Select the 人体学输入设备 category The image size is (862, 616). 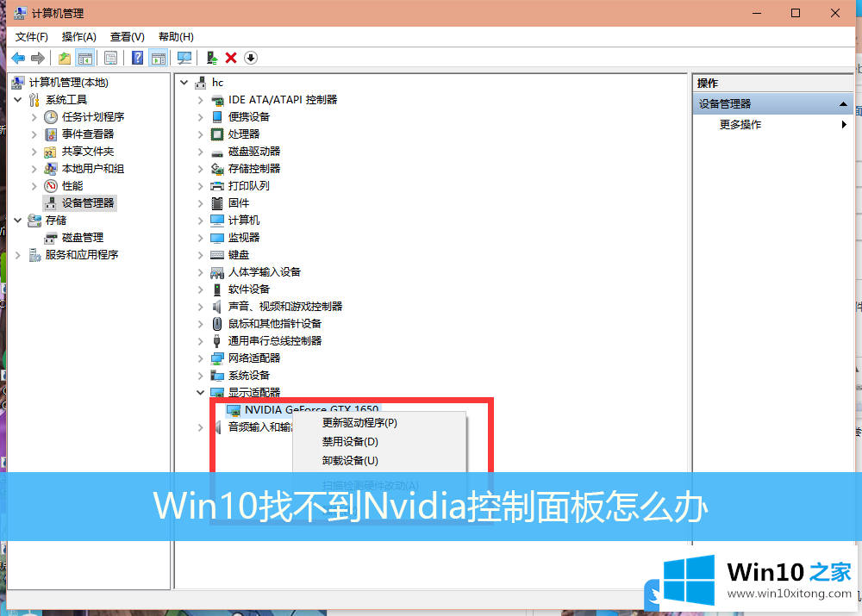265,272
